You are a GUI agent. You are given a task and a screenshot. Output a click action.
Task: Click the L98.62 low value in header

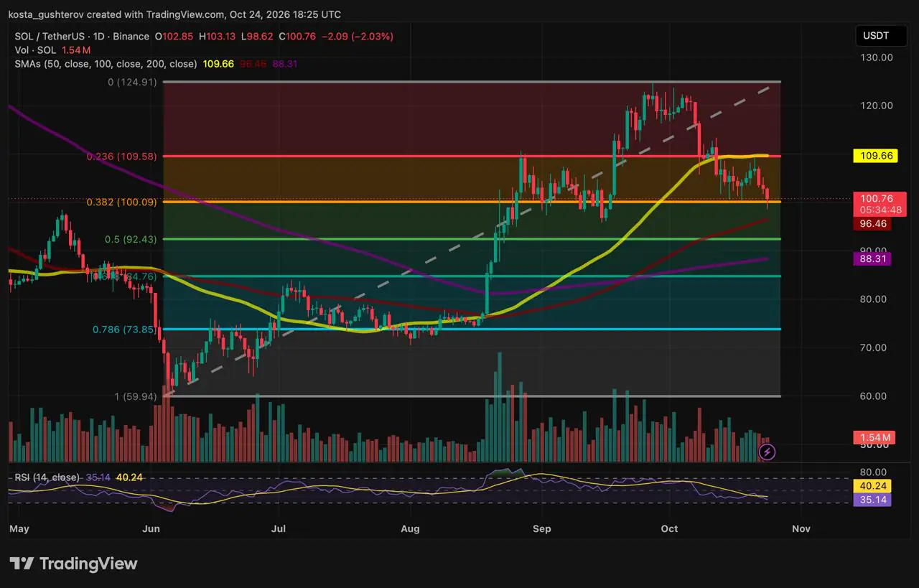pyautogui.click(x=258, y=37)
